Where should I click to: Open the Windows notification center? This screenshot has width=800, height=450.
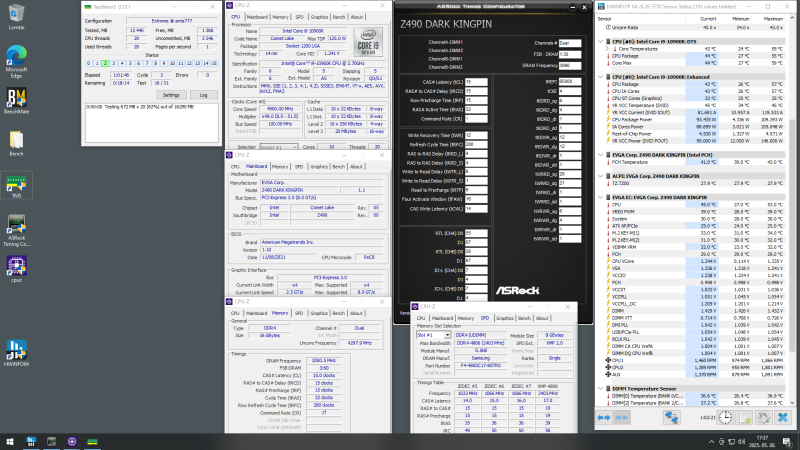click(x=787, y=442)
